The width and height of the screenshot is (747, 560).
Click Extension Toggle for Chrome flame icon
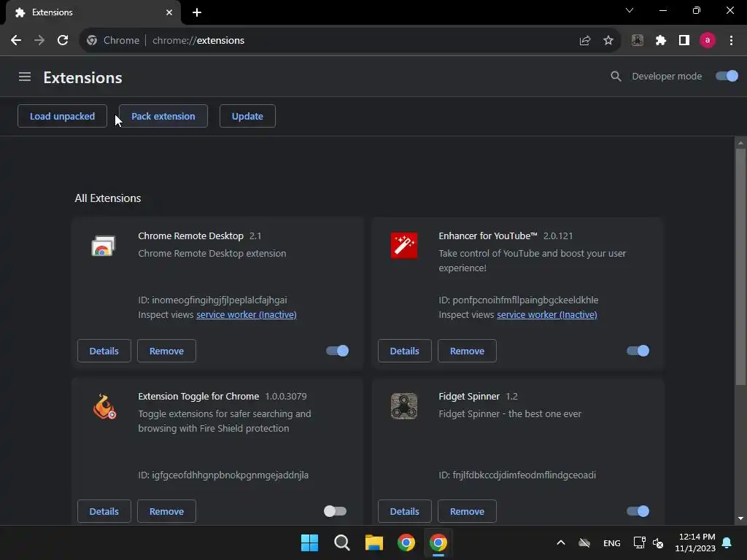click(x=104, y=406)
